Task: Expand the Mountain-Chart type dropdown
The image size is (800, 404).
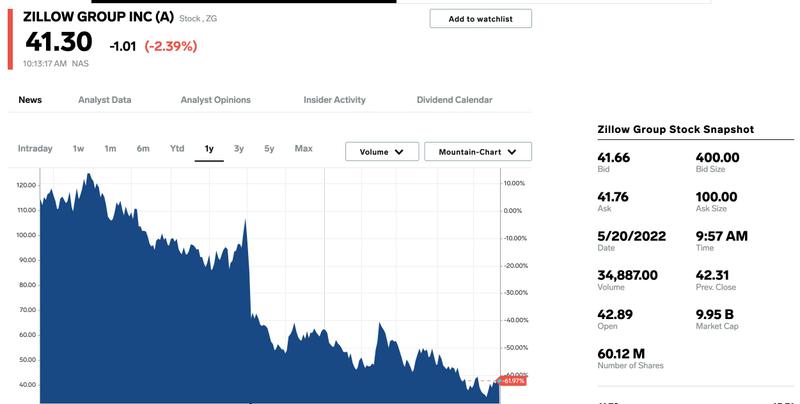Action: (478, 152)
